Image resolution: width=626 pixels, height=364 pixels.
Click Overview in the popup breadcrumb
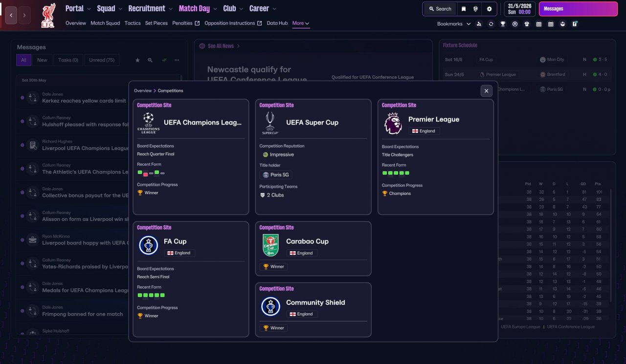[143, 91]
